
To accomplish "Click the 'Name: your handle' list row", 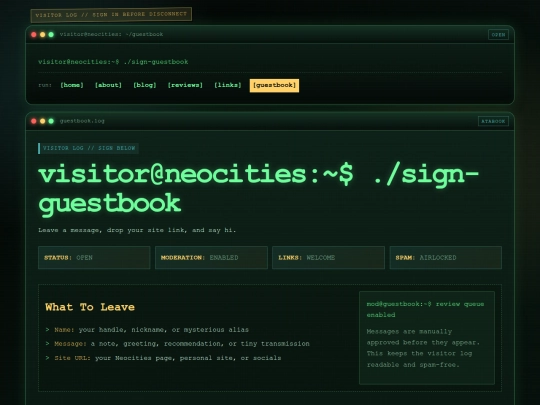I will (147, 330).
